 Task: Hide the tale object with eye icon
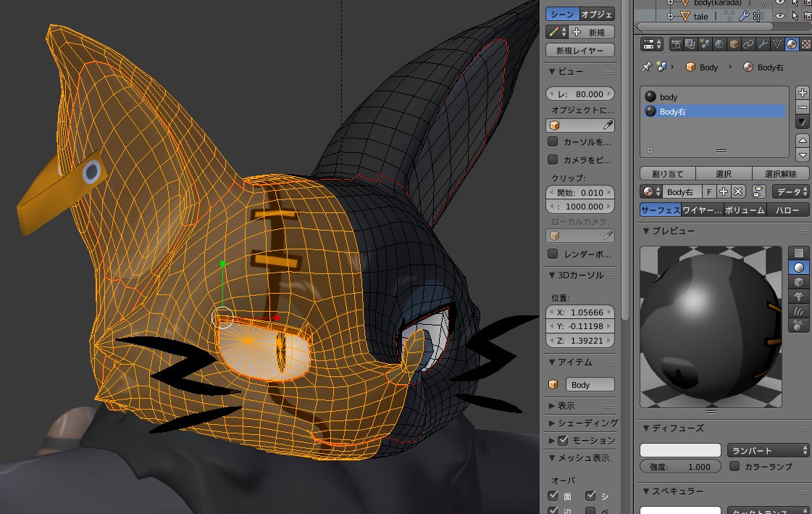pos(780,16)
